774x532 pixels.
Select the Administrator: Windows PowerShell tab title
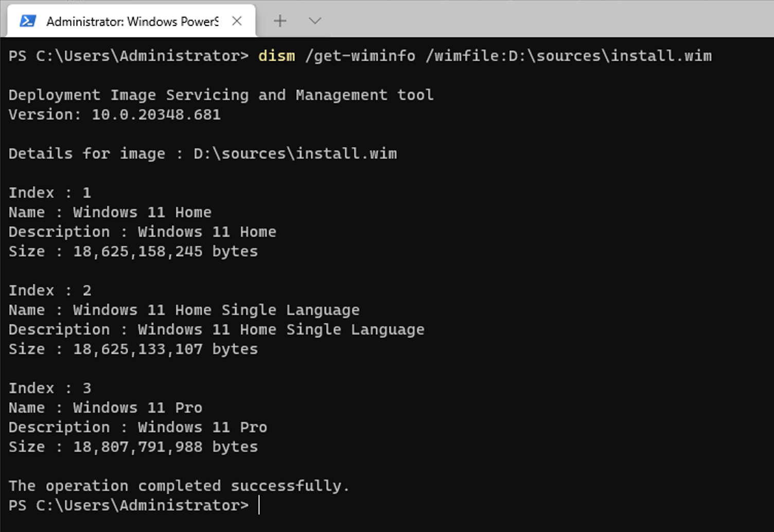pos(132,21)
